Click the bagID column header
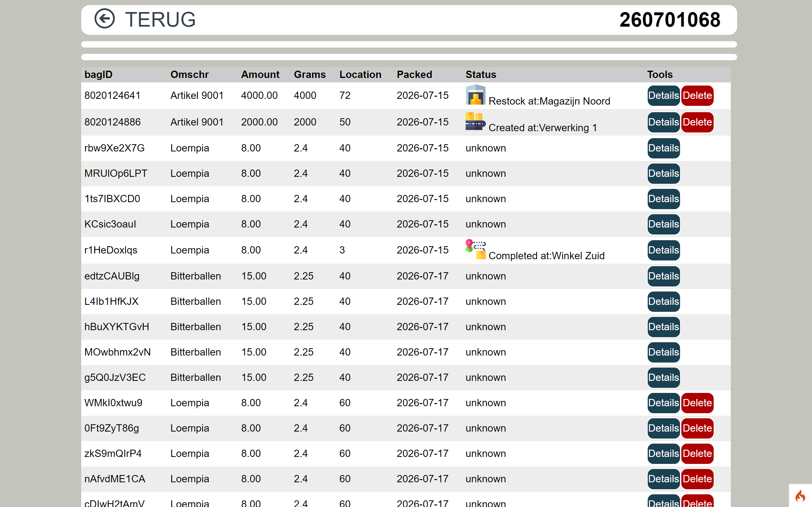812x507 pixels. click(98, 74)
